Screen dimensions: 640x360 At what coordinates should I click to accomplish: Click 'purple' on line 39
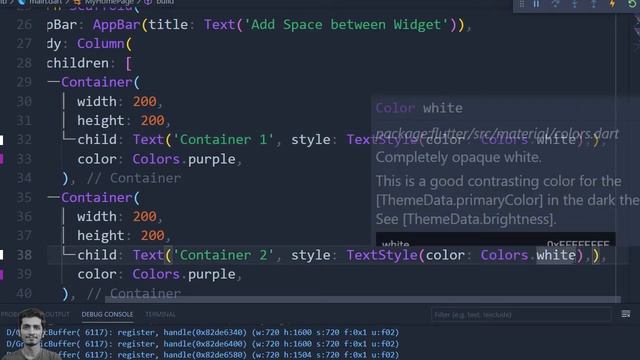tap(211, 274)
